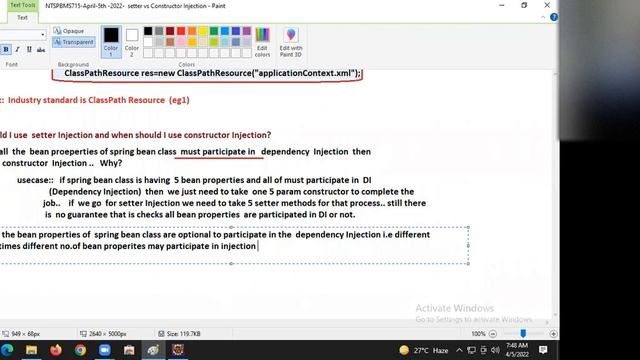Collapse the ribbon with the chevron
640x360 pixels.
coord(543,17)
